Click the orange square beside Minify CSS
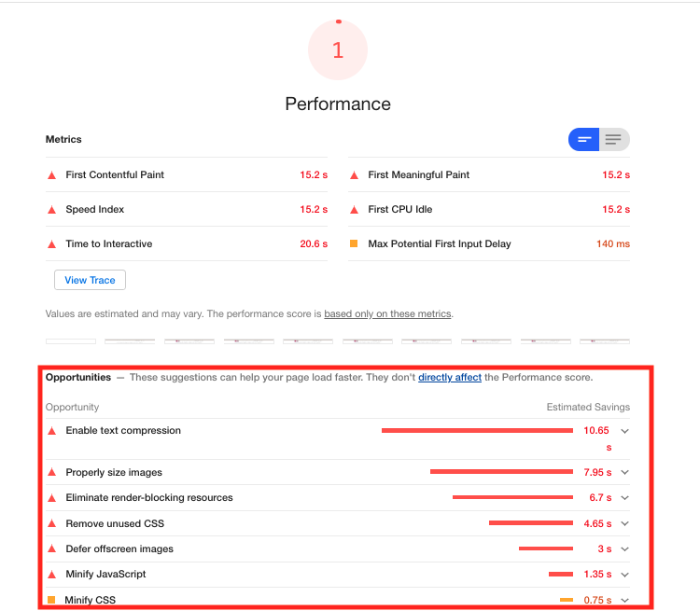Screen dimensions: 700x611 [x=51, y=600]
